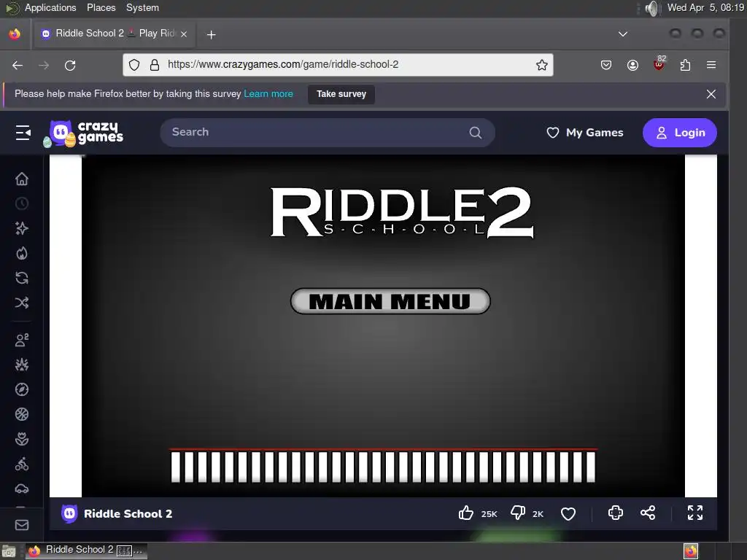
Task: Open the System menu
Action: 142,7
